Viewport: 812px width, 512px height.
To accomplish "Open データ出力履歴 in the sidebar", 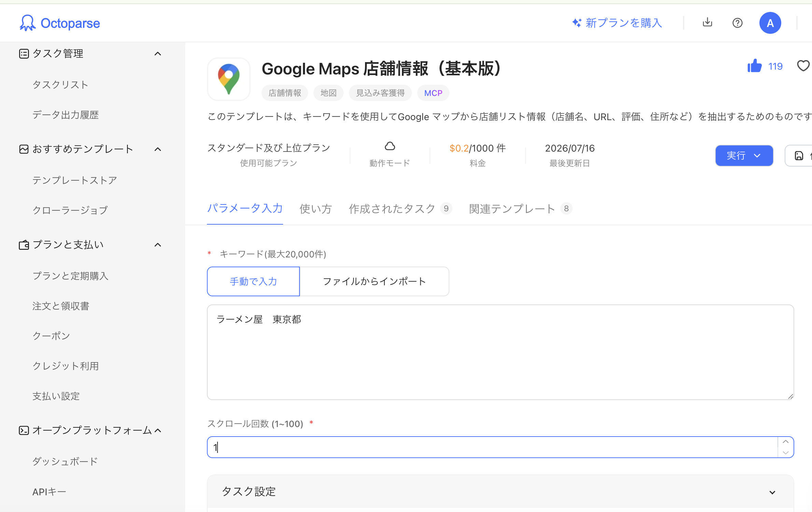I will (x=66, y=115).
